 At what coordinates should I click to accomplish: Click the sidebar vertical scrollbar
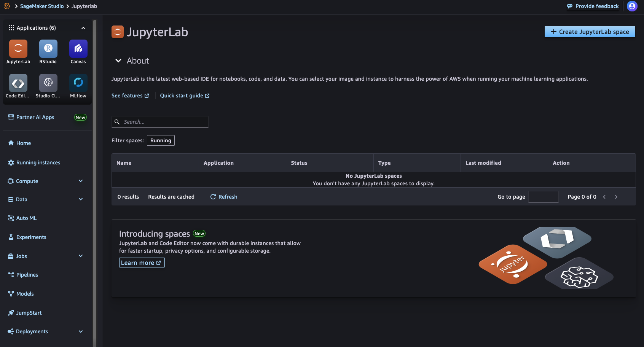pos(95,183)
